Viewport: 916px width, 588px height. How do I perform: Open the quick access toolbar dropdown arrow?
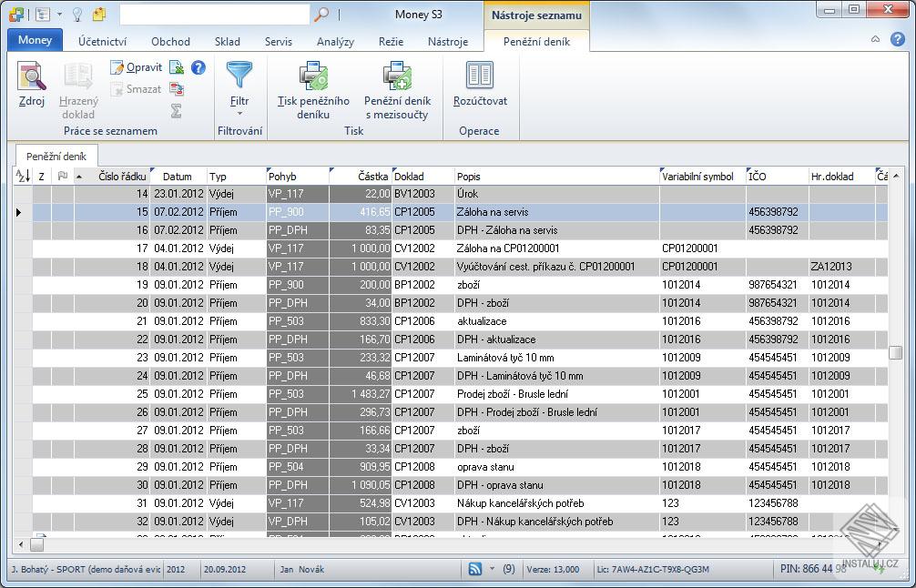point(60,15)
